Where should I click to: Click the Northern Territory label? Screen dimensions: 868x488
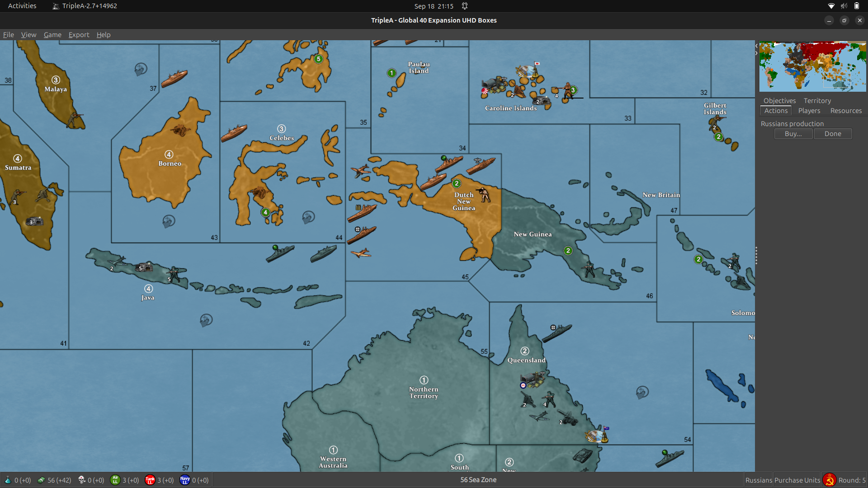(424, 393)
